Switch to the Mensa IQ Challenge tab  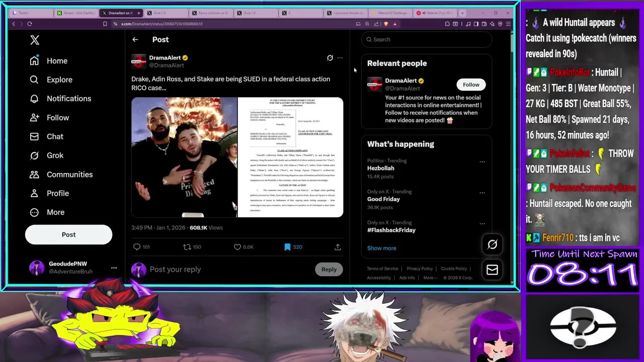click(x=391, y=13)
